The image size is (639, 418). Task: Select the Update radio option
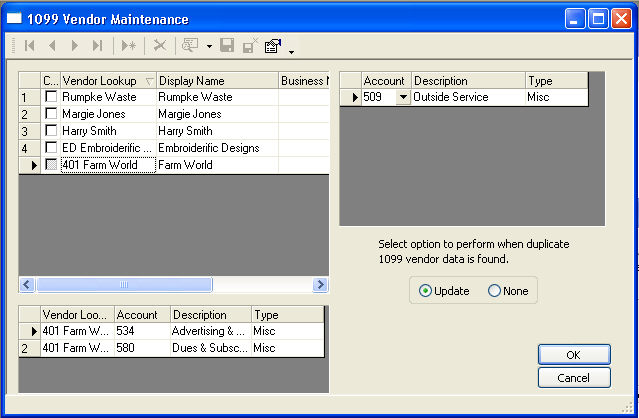444,291
